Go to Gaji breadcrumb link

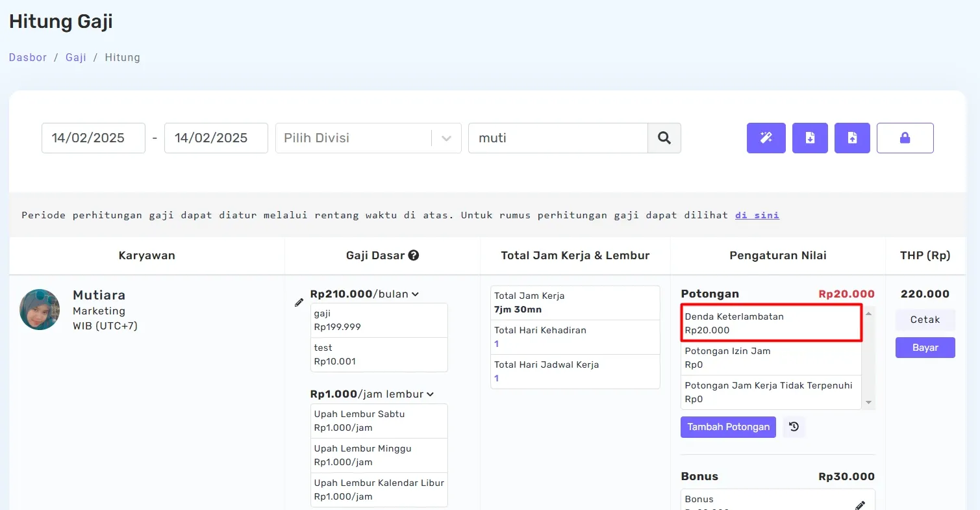(x=76, y=57)
